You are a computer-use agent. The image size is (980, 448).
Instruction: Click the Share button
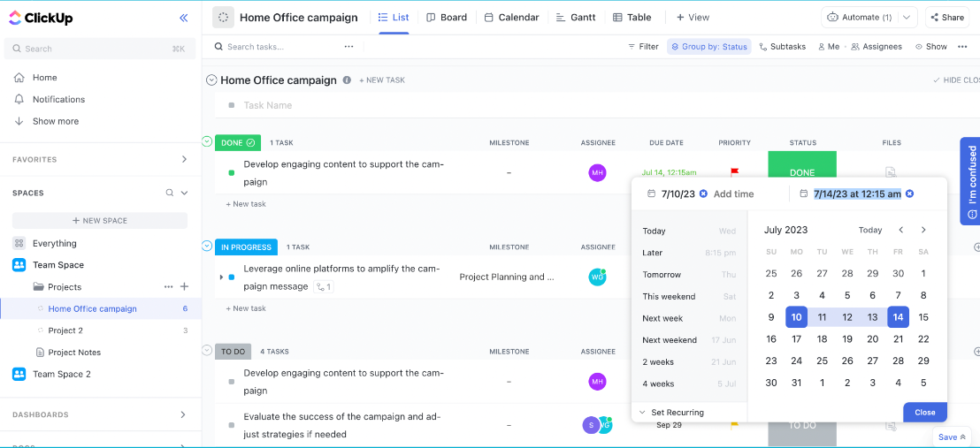click(x=947, y=18)
